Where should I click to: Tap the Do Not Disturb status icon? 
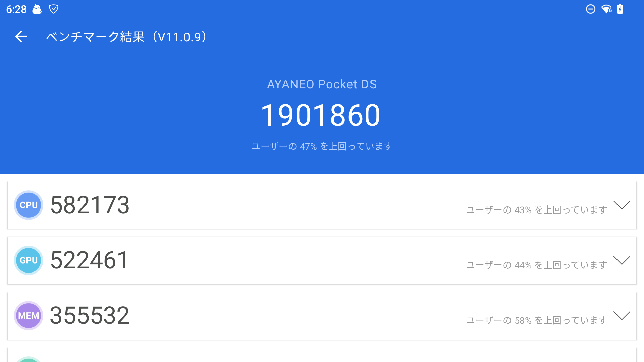click(x=590, y=9)
